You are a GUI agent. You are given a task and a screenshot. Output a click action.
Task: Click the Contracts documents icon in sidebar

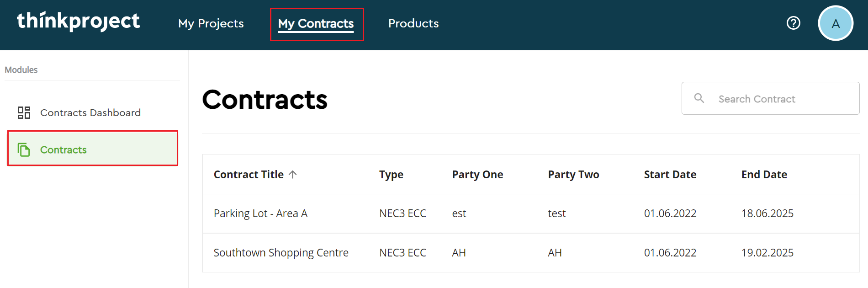click(24, 149)
